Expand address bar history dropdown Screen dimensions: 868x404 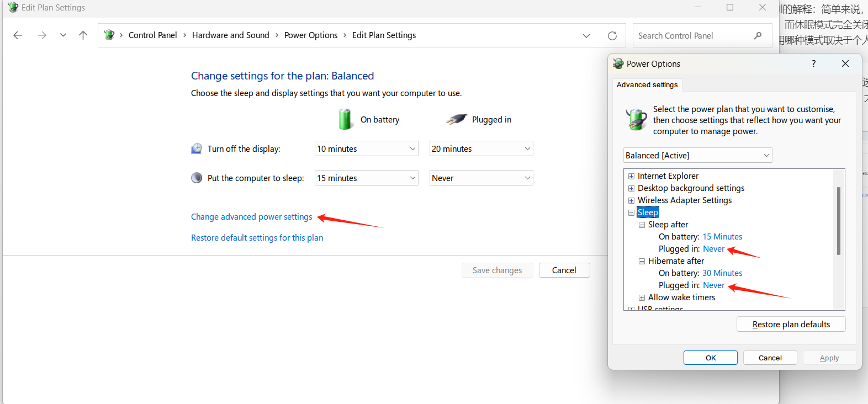click(586, 36)
